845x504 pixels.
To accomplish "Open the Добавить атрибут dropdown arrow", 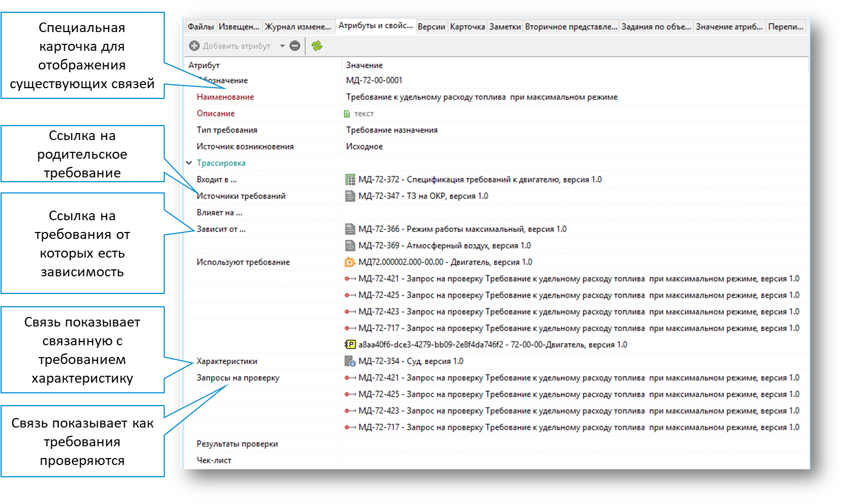I will click(x=282, y=46).
